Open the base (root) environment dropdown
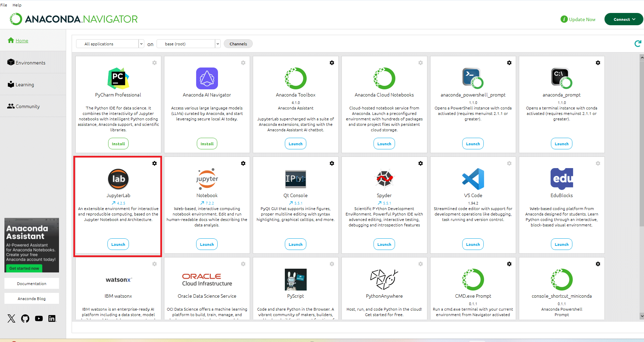Viewport: 644px width, 342px height. click(188, 44)
